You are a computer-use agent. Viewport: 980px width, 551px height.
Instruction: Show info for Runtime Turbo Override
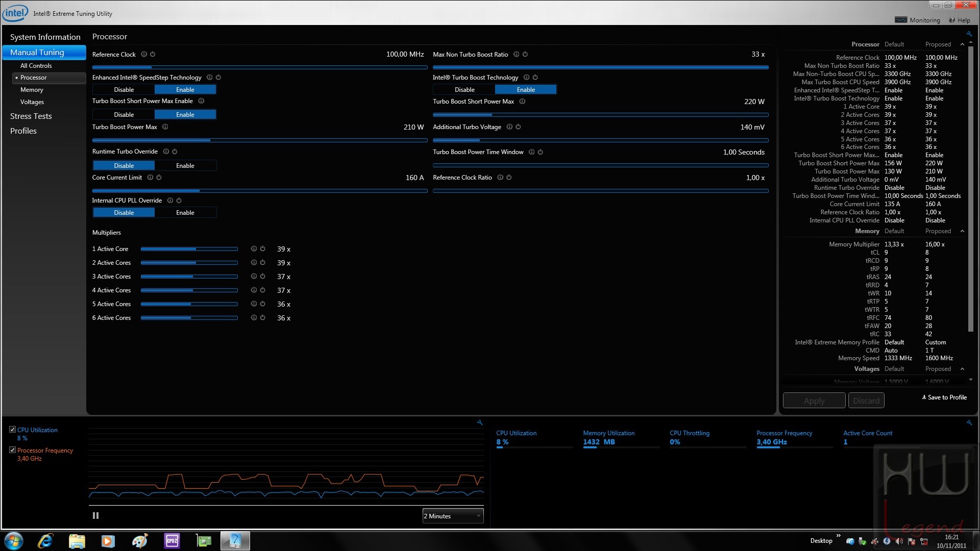tap(166, 152)
